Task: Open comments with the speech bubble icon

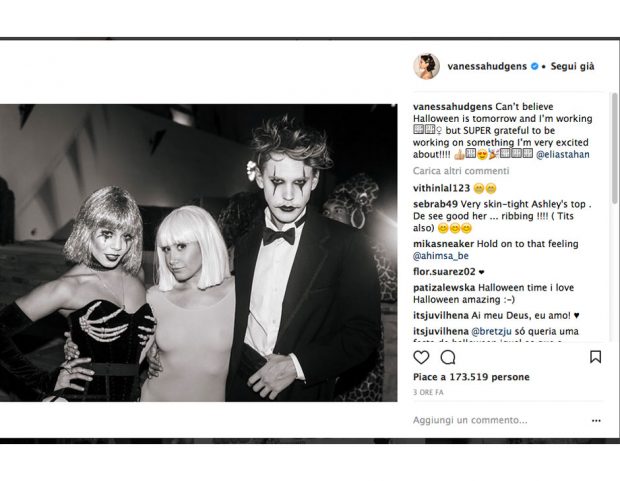Action: (448, 357)
